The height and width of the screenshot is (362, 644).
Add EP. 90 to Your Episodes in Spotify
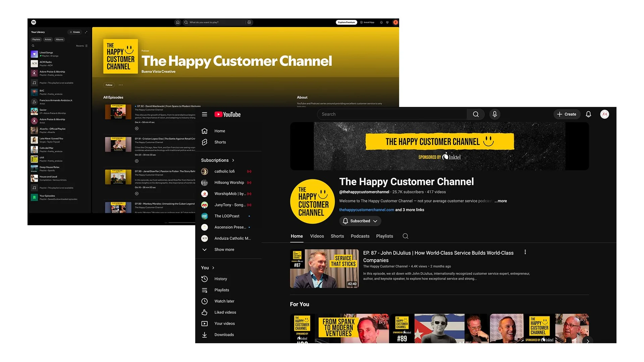[x=137, y=194]
